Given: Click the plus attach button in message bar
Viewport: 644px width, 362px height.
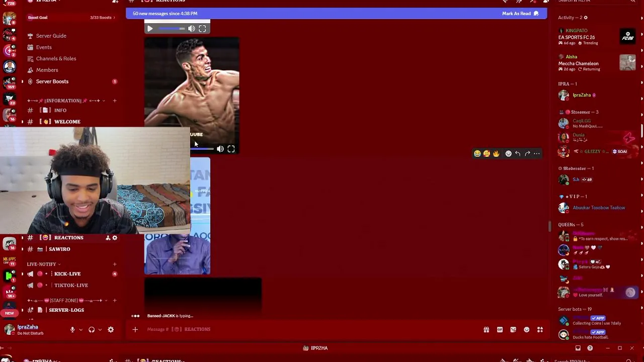Looking at the screenshot, I should tap(135, 329).
